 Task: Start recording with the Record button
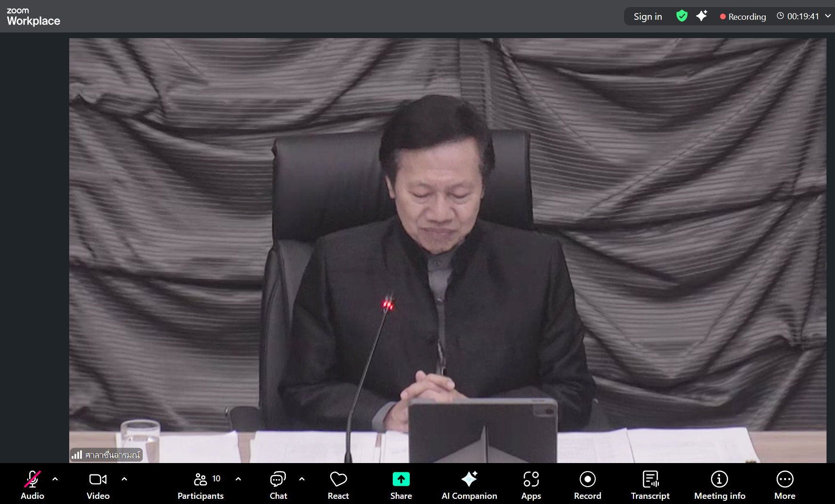point(587,485)
